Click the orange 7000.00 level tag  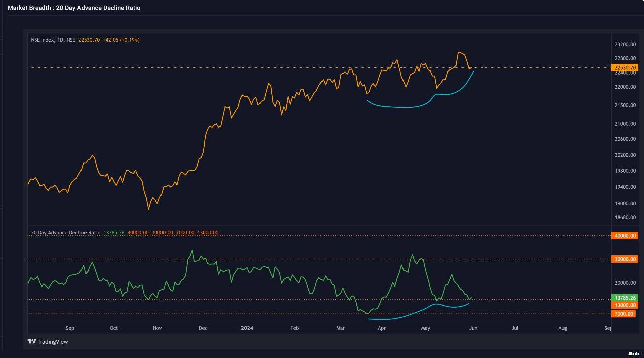click(x=624, y=314)
